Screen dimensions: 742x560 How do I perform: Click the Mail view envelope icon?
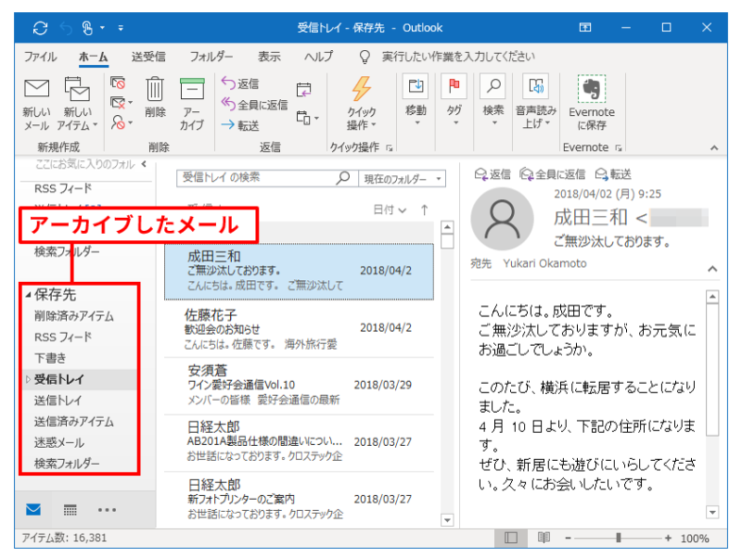32,509
